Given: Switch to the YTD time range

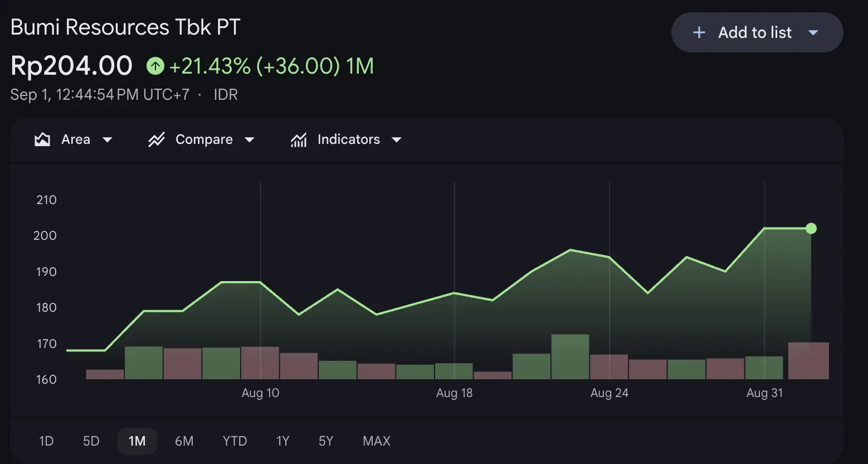Looking at the screenshot, I should pos(235,441).
